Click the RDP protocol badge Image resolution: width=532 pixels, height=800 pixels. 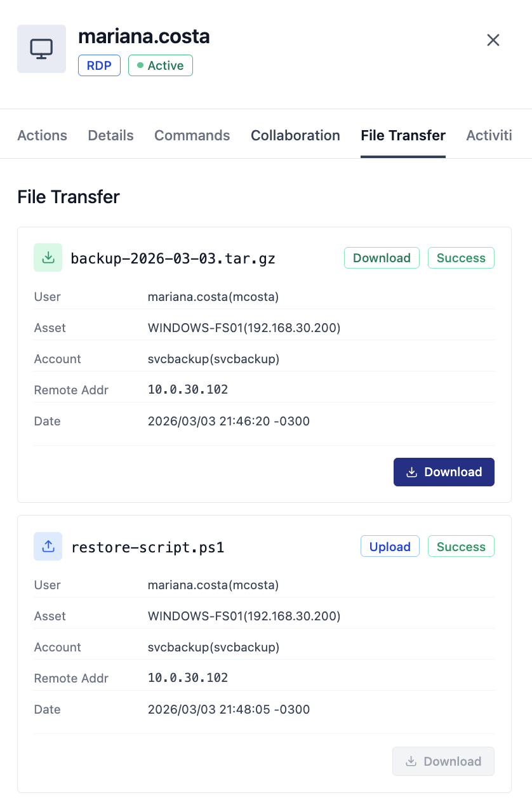99,65
